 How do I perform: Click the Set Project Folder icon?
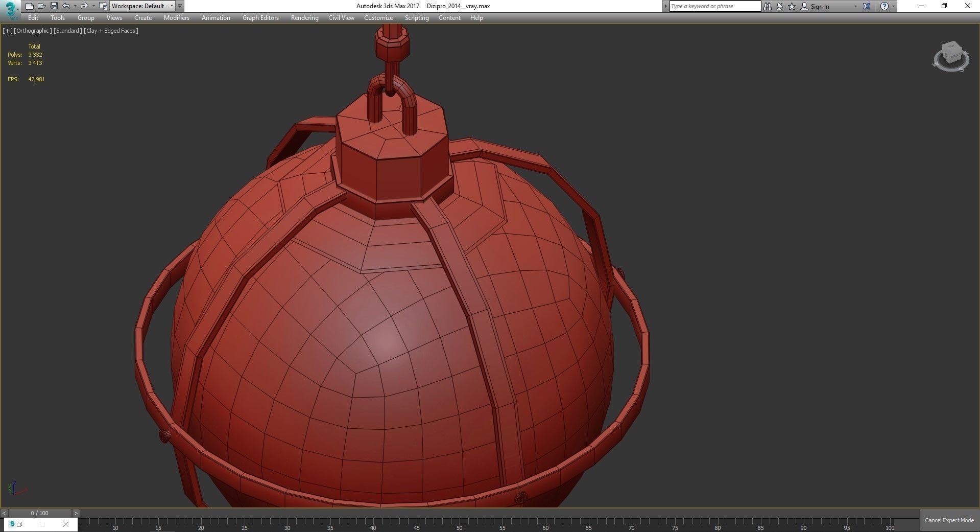pos(103,6)
